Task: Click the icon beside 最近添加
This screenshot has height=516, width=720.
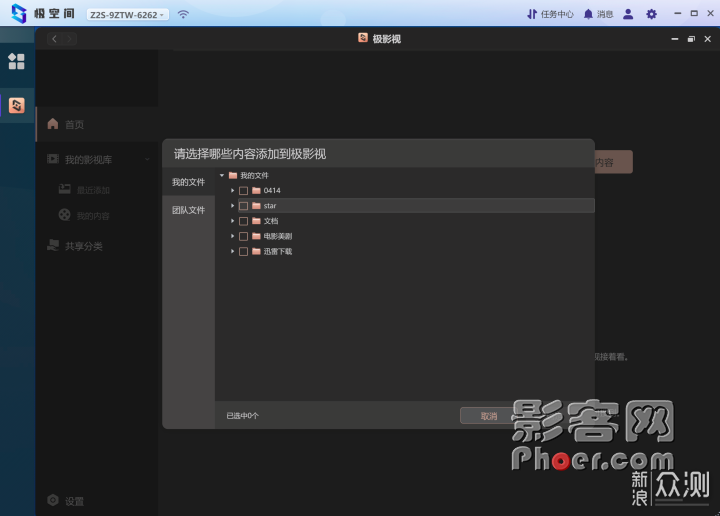Action: tap(65, 189)
